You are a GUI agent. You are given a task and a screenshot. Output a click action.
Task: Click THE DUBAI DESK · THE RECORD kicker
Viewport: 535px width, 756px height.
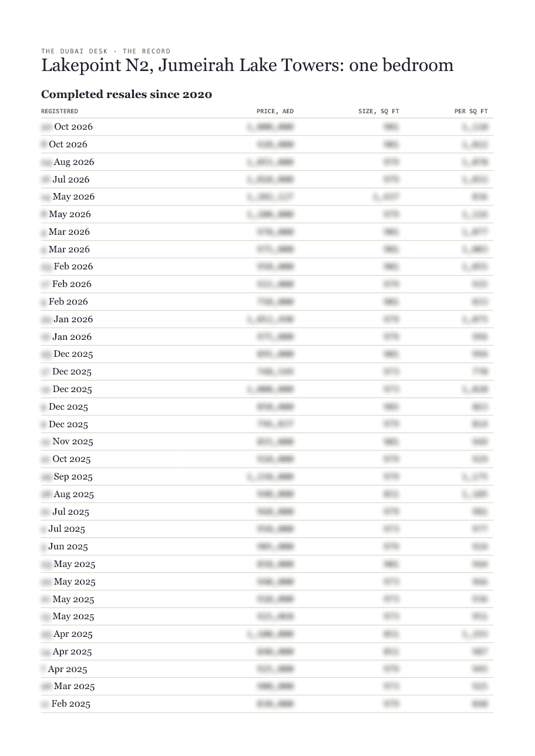106,51
